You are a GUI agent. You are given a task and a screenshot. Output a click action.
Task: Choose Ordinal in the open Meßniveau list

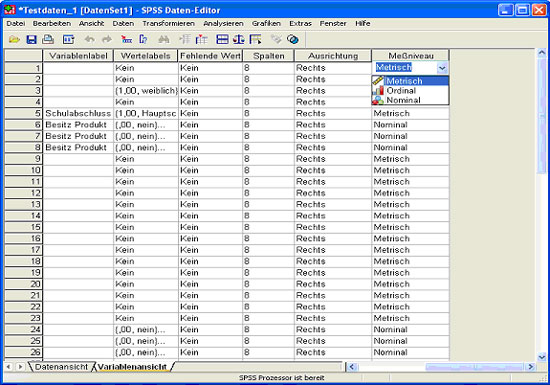click(x=410, y=90)
